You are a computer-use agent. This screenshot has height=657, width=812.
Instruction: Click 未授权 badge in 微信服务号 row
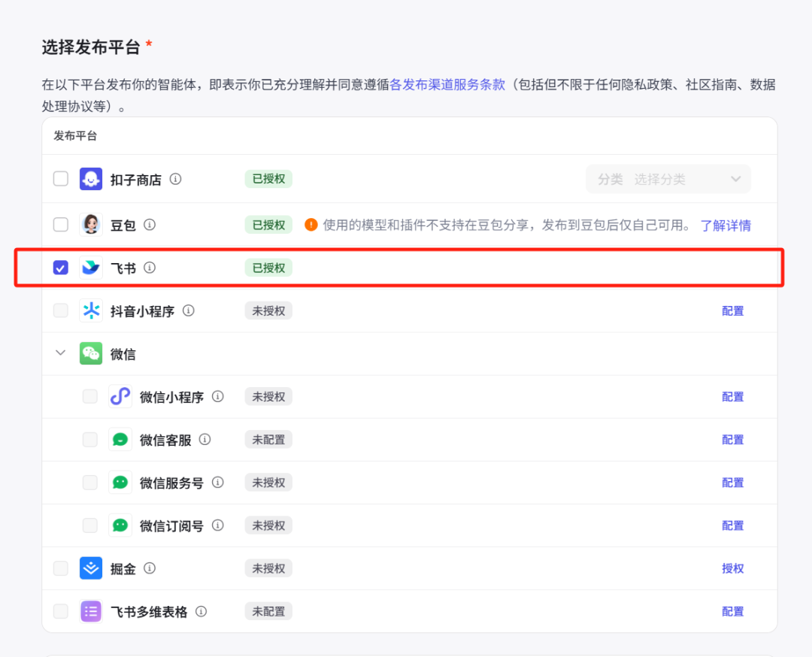click(268, 483)
